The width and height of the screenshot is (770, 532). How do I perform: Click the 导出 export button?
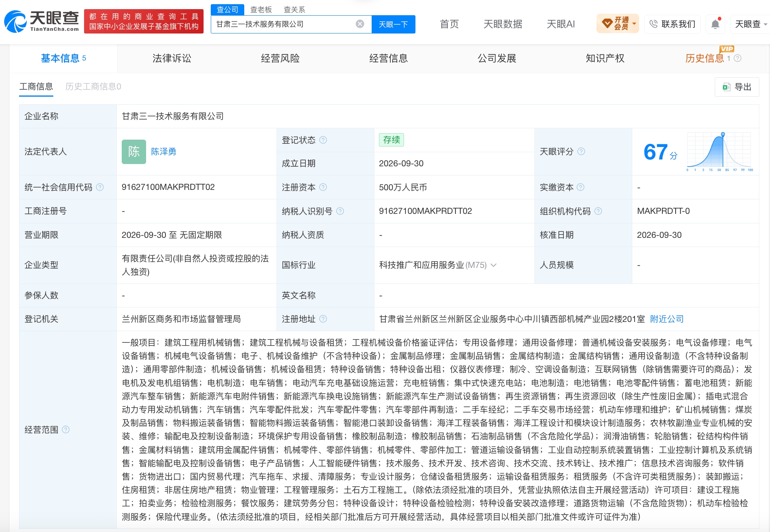pyautogui.click(x=737, y=87)
